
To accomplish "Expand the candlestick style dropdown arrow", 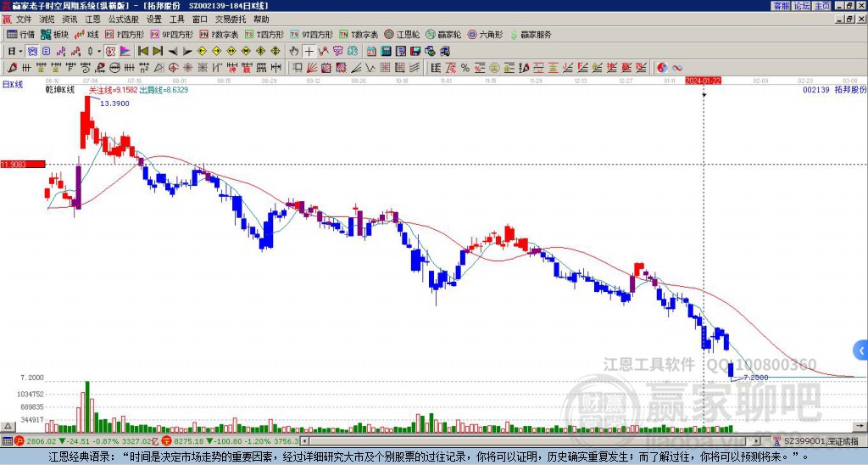I will coord(99,52).
